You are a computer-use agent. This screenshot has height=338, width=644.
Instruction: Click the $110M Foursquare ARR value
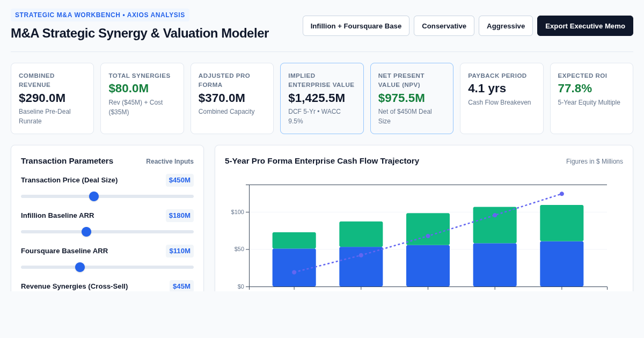180,251
